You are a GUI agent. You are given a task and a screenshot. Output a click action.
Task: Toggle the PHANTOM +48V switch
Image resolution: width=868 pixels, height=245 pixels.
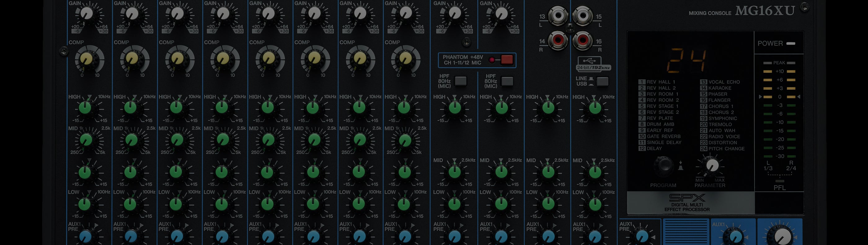click(507, 60)
